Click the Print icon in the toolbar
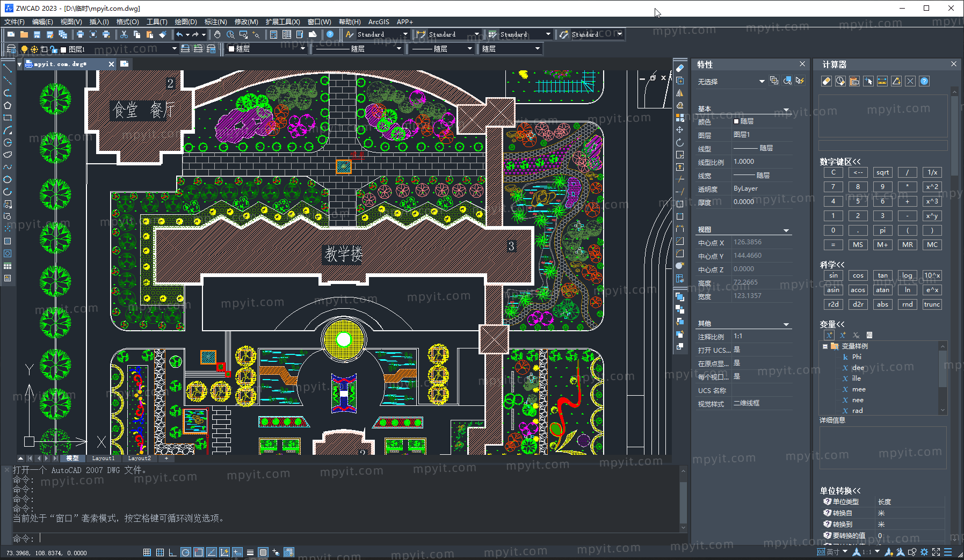Viewport: 964px width, 560px height. click(x=80, y=34)
